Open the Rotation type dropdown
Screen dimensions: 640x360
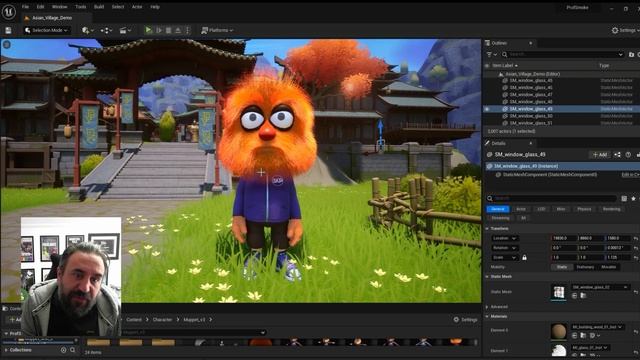pyautogui.click(x=505, y=248)
